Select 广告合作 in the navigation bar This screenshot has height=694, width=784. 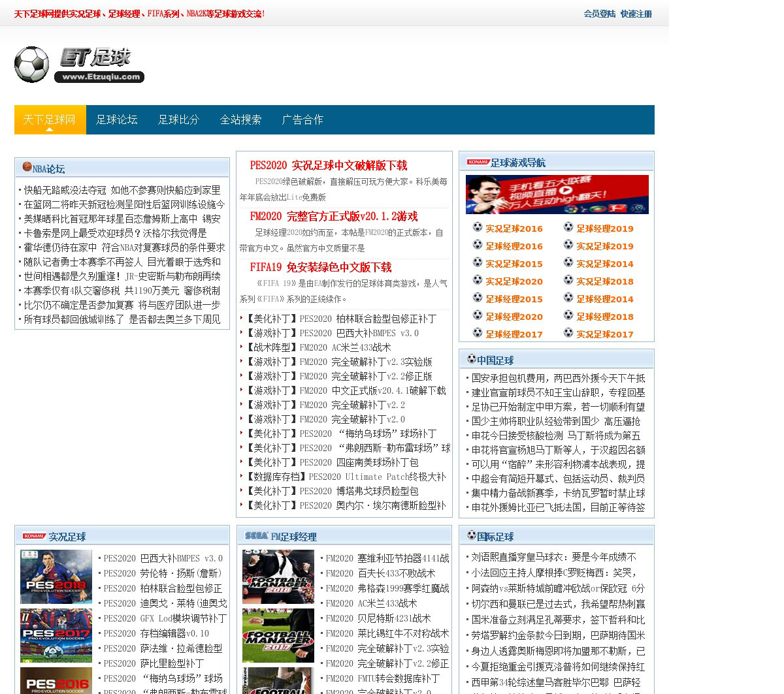[x=302, y=119]
